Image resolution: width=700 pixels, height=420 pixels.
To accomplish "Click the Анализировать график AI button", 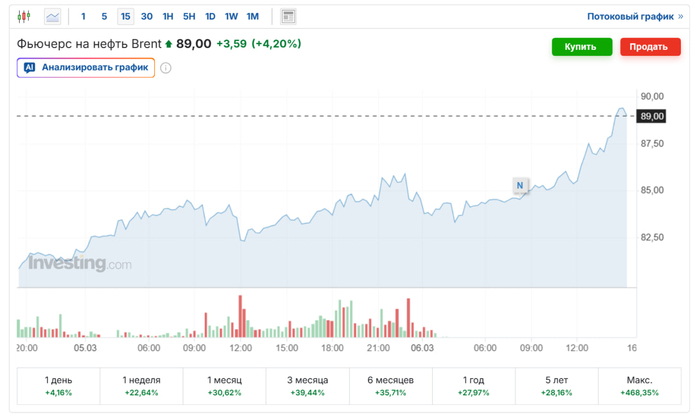I will 85,68.
